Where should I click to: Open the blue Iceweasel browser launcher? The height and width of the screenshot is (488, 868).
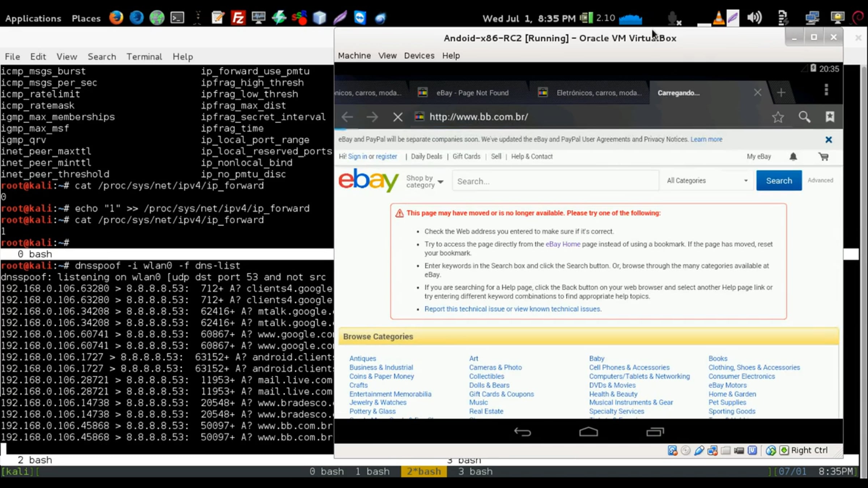[136, 17]
